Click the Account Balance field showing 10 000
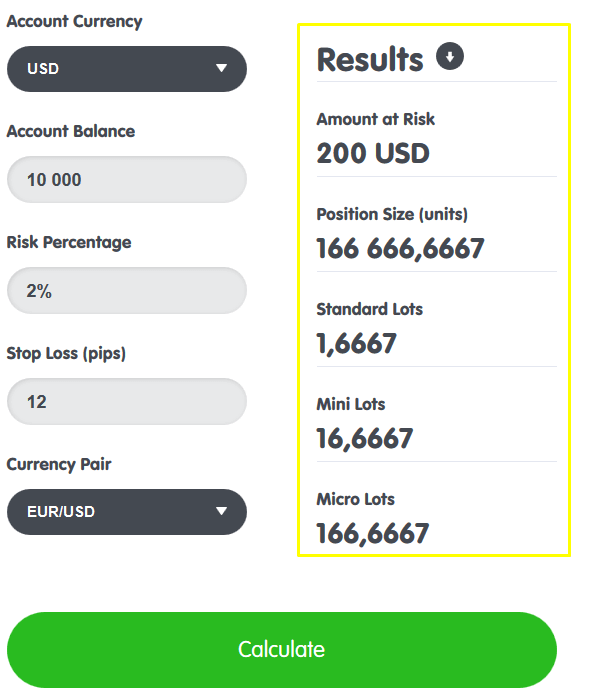The image size is (589, 690). click(127, 180)
